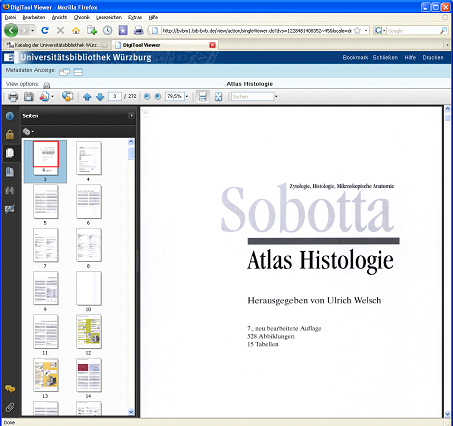
Task: Go to next page with blue down arrow
Action: click(x=100, y=97)
